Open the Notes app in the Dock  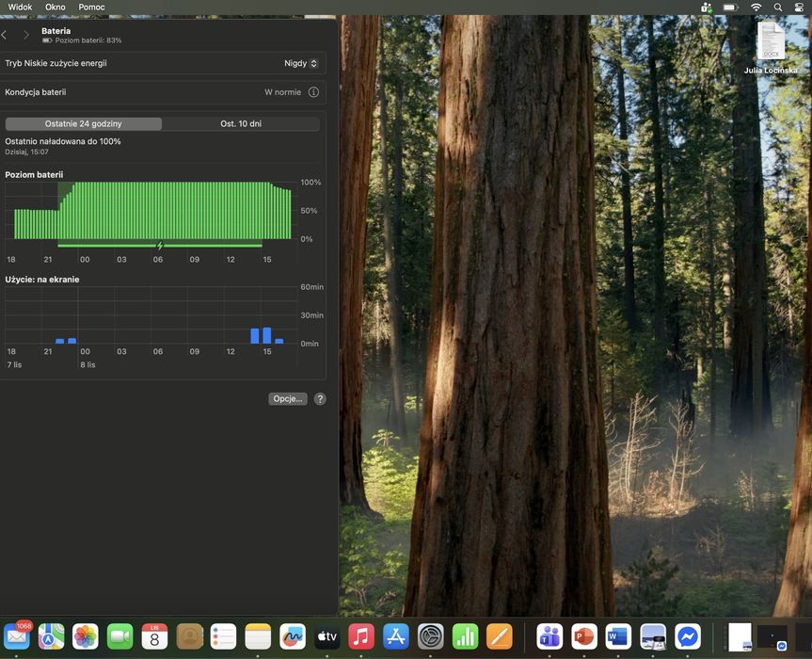258,636
